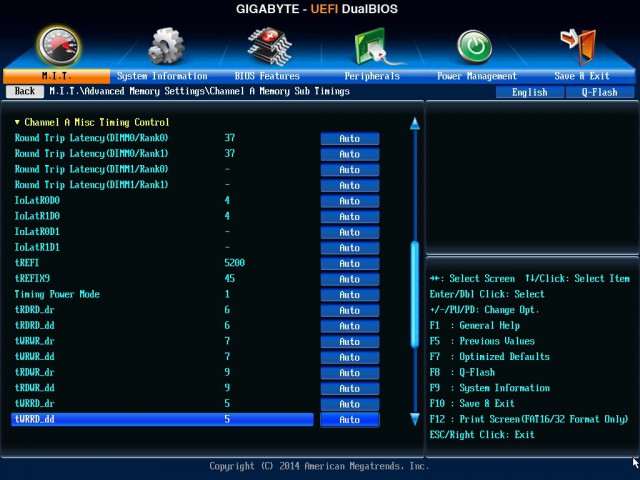Select the tWRWR_dd row label
The height and width of the screenshot is (480, 640).
34,356
